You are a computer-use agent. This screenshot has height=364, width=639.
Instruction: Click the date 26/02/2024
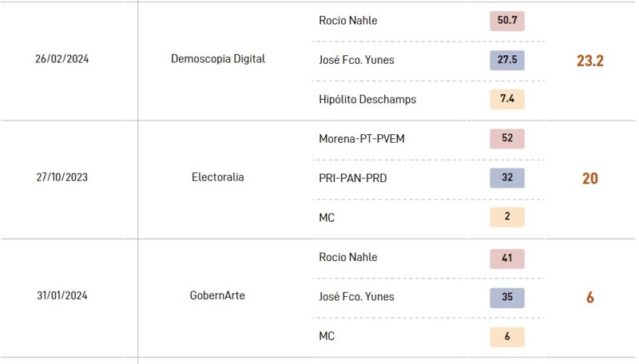coord(62,59)
